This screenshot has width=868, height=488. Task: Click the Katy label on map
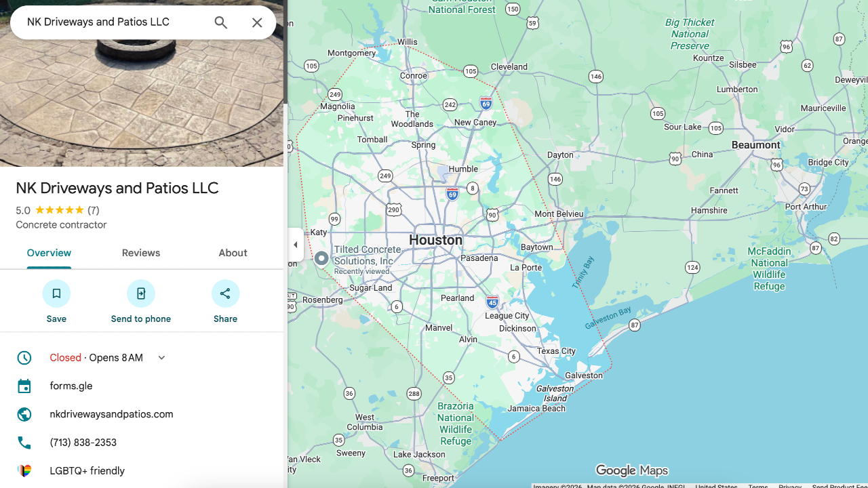click(319, 232)
